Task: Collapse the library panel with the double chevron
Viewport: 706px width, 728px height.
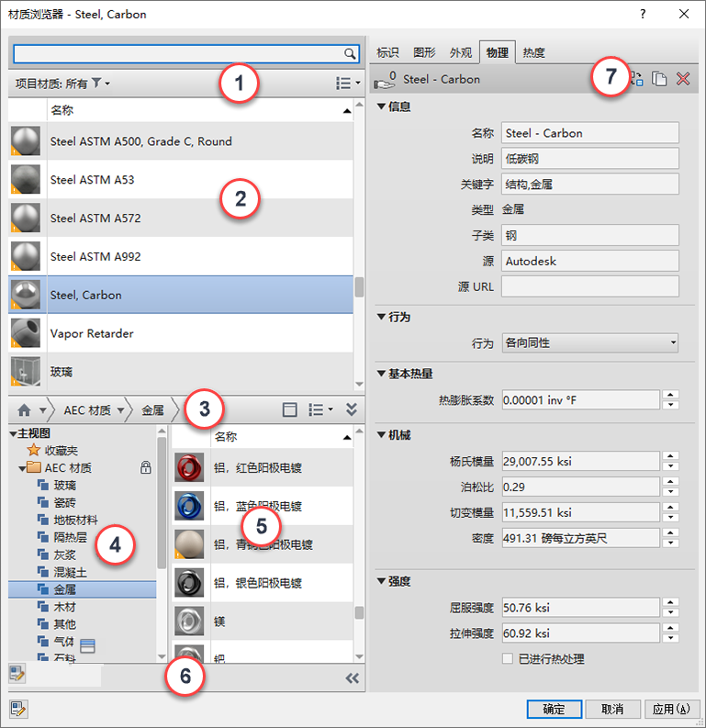Action: [352, 409]
